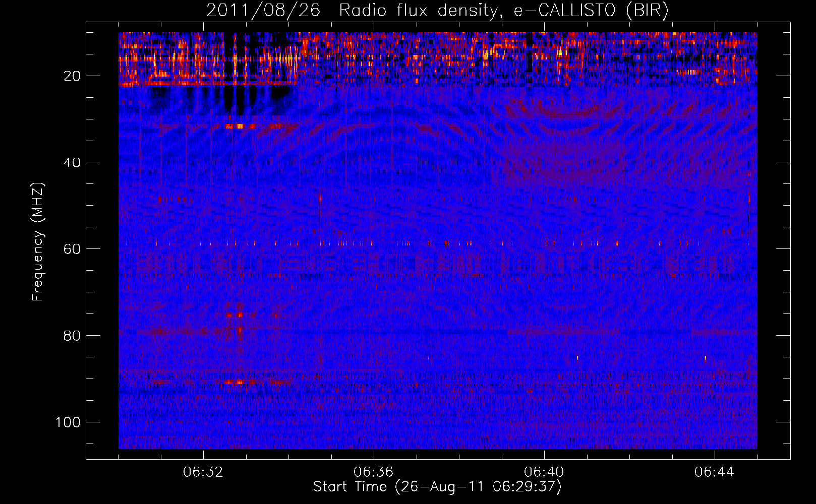Click the '20' frequency tick label
This screenshot has width=816, height=504.
(x=72, y=76)
